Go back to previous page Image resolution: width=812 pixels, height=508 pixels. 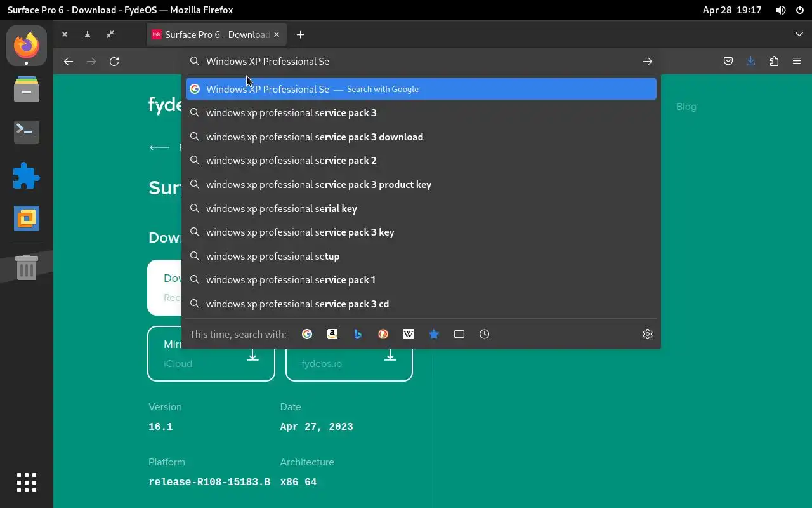click(x=69, y=62)
